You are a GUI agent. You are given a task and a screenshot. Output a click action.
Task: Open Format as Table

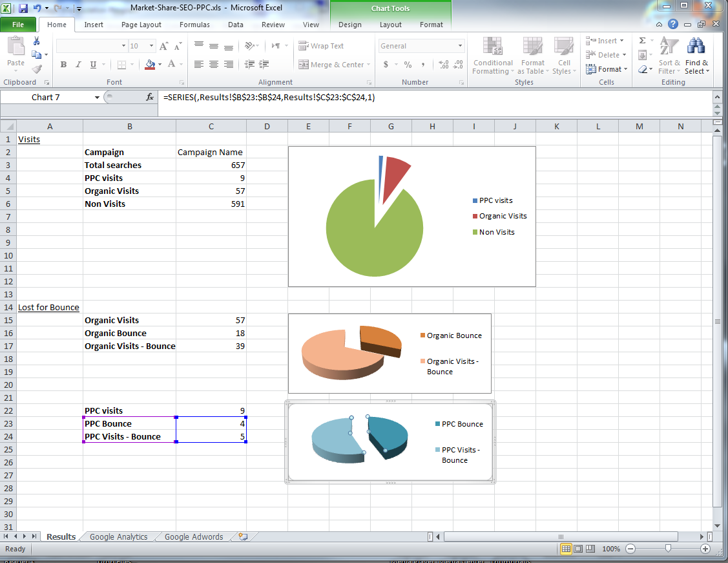point(532,56)
